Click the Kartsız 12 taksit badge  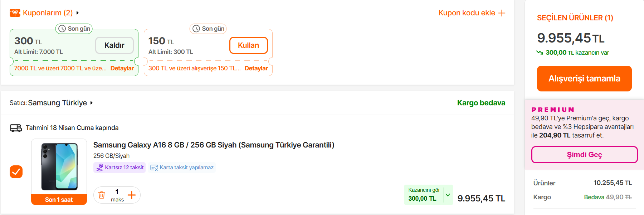(120, 167)
